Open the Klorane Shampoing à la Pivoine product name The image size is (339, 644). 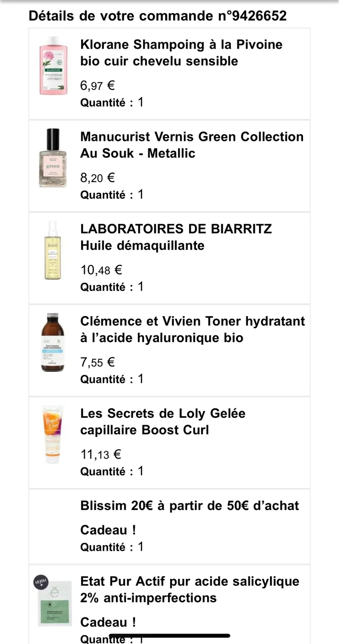tap(180, 53)
